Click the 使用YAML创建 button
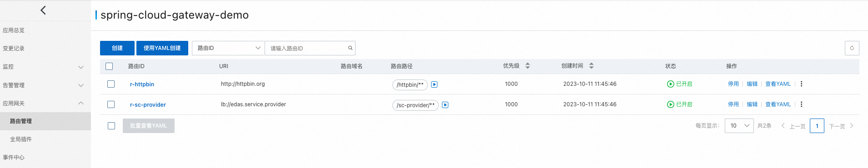This screenshot has height=168, width=868. [x=162, y=48]
